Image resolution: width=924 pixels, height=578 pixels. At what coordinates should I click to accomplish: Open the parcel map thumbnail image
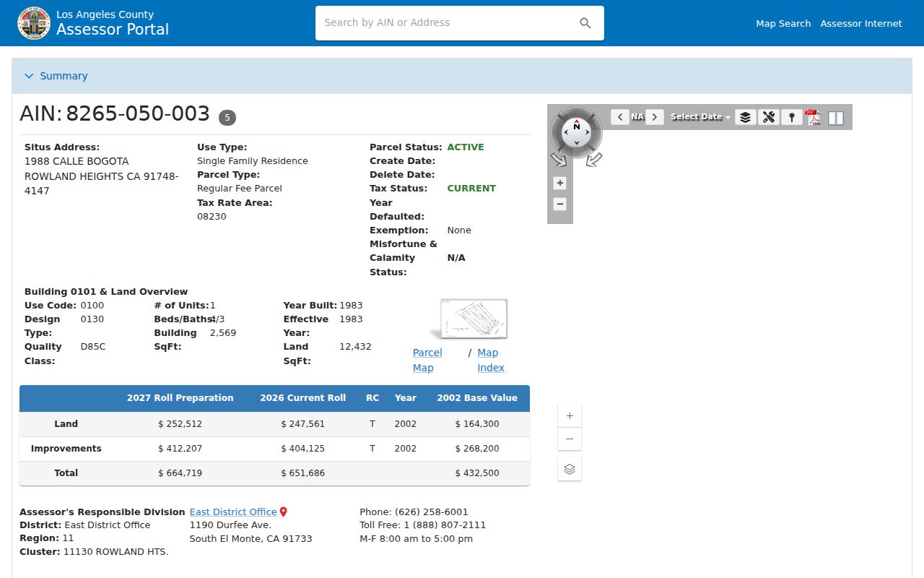(474, 318)
